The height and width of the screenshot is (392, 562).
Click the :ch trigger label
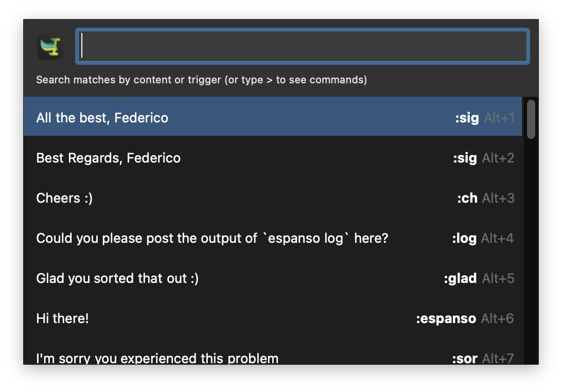[x=467, y=198]
